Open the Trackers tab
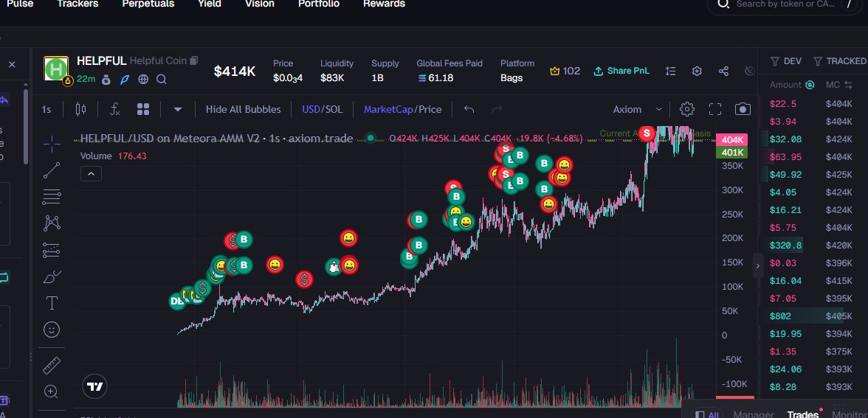The width and height of the screenshot is (868, 418). [x=77, y=4]
